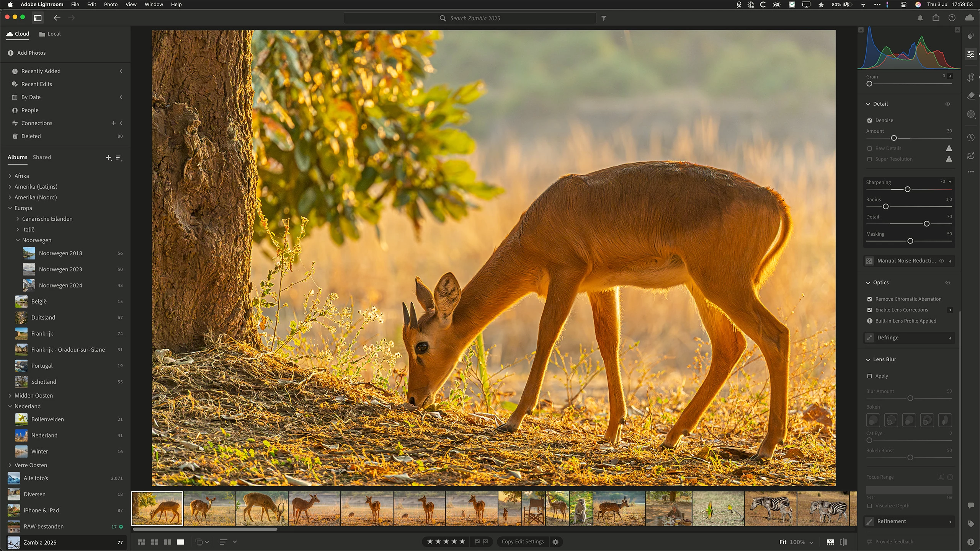Enable Lens Blur Apply checkbox

tap(869, 376)
